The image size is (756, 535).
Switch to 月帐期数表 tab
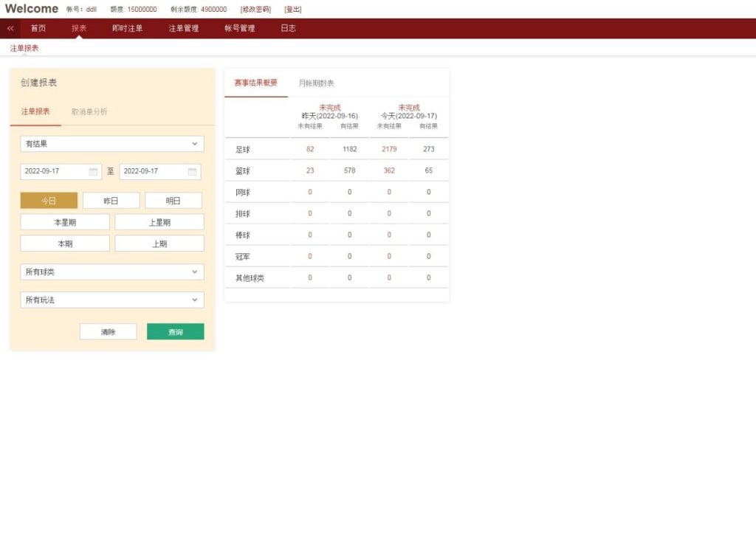click(x=316, y=83)
